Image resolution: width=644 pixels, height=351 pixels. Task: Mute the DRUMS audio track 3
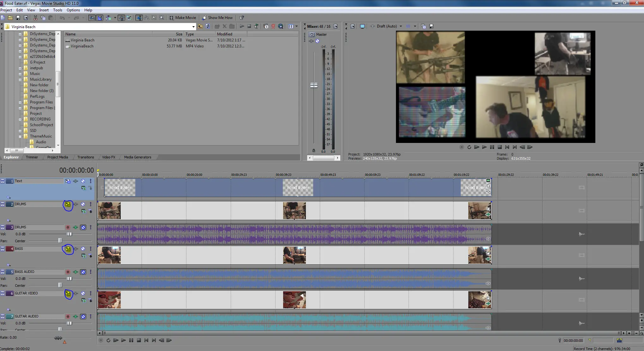[x=83, y=227]
